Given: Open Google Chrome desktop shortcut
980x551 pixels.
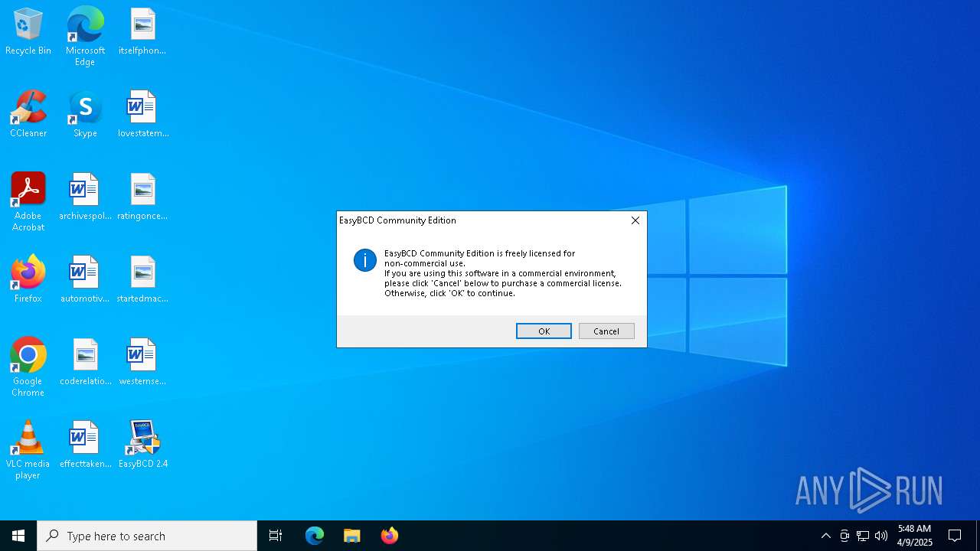Looking at the screenshot, I should point(28,367).
